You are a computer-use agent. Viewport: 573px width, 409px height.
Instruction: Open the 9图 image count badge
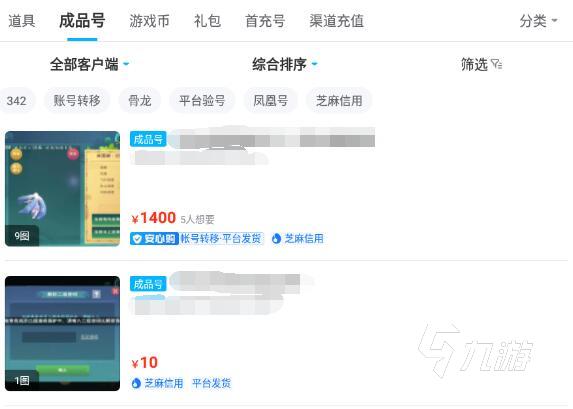(22, 236)
